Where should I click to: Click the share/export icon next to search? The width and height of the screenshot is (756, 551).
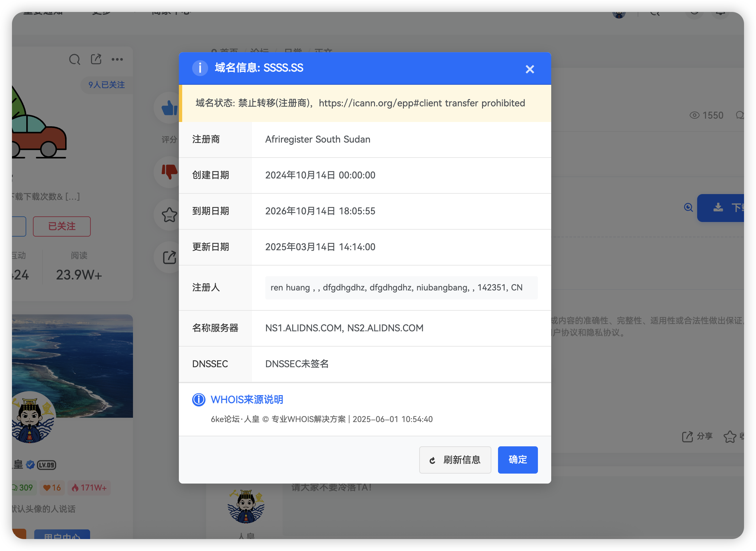96,59
